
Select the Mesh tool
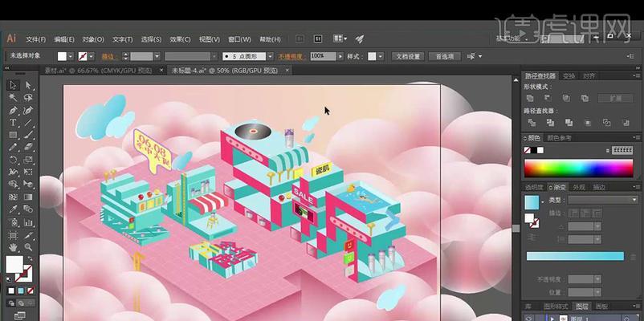click(13, 197)
